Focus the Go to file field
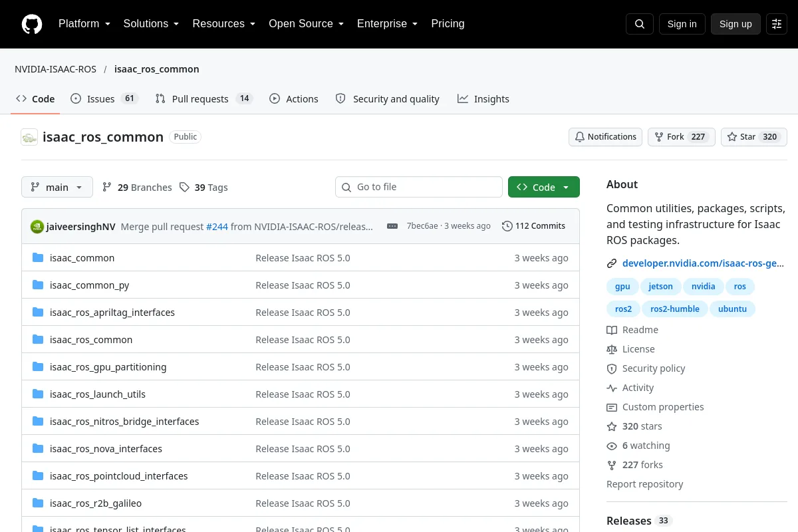 419,187
